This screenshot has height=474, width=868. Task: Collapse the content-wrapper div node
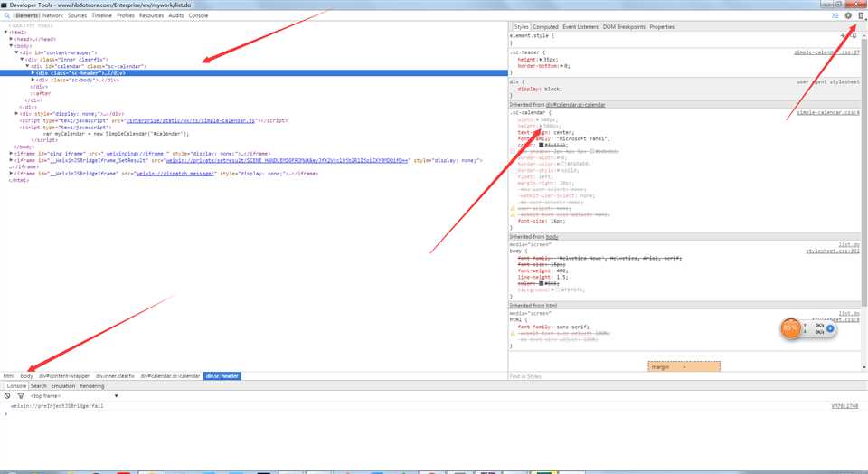tap(16, 52)
